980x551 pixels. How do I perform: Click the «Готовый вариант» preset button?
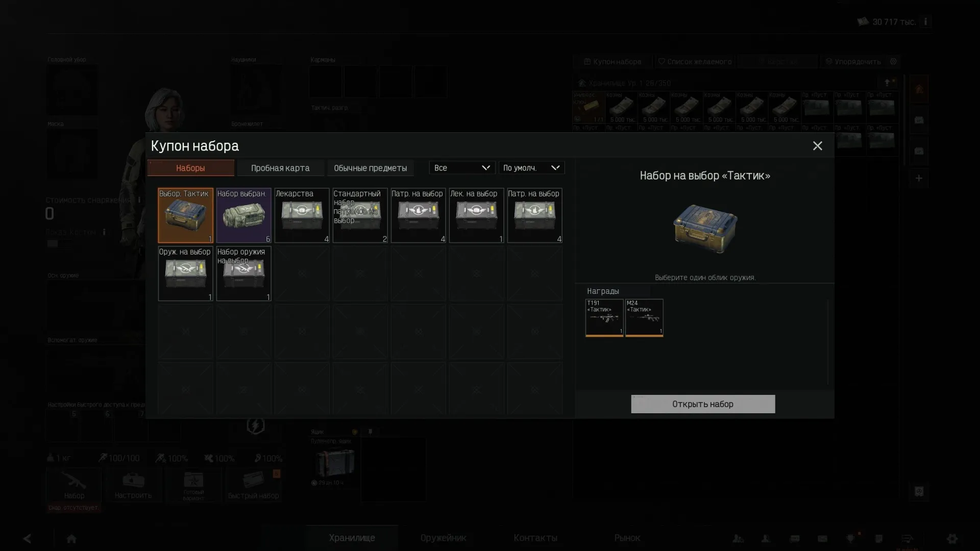click(193, 485)
